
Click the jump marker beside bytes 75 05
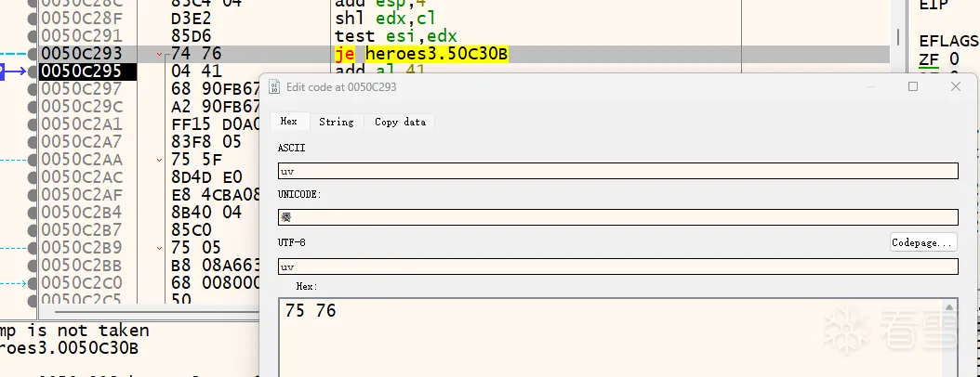click(x=161, y=248)
